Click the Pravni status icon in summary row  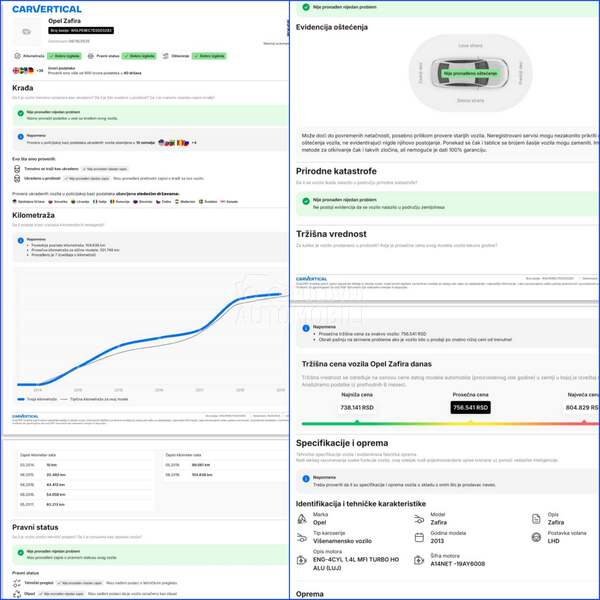point(91,56)
